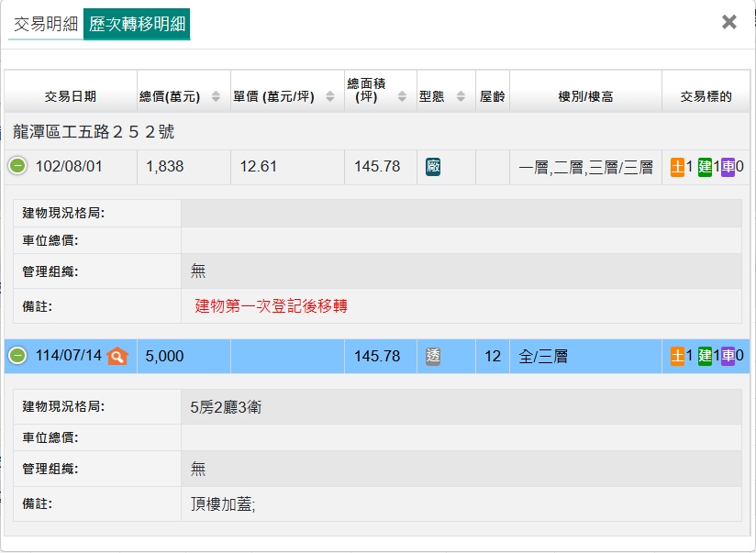Collapse the 102/08/01 transaction details
The image size is (756, 553).
17,167
